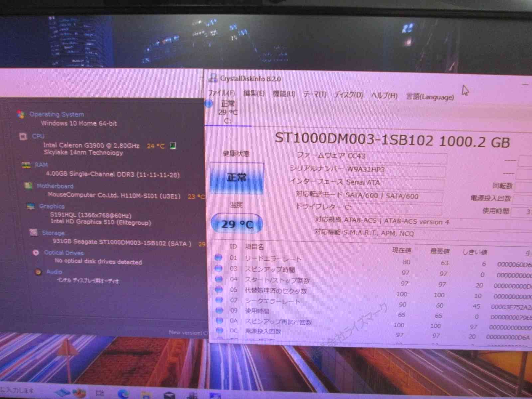Viewport: 532px width, 399px height.
Task: Open the 言語(Language) menu
Action: point(430,97)
